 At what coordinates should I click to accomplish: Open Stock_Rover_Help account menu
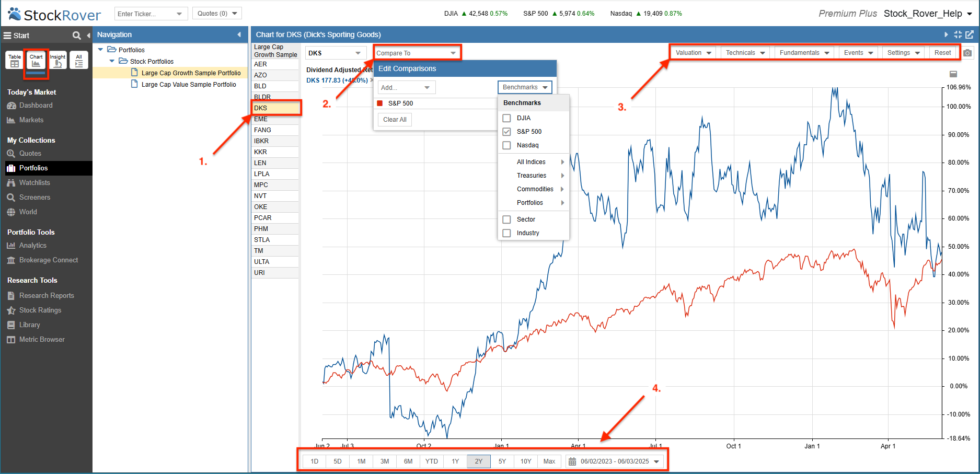(928, 14)
